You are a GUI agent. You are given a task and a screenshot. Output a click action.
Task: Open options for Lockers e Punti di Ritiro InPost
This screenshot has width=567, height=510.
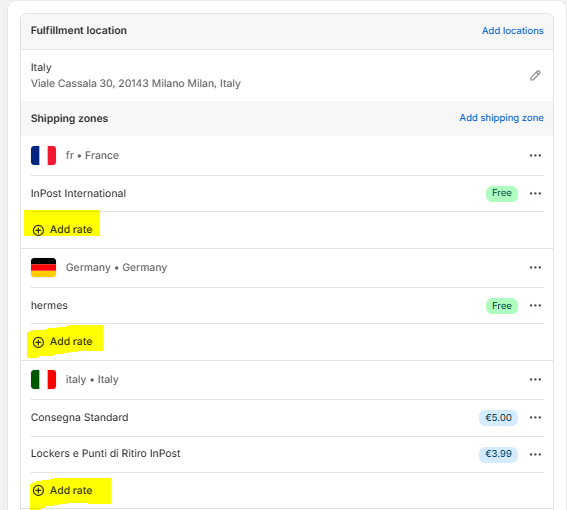click(535, 454)
